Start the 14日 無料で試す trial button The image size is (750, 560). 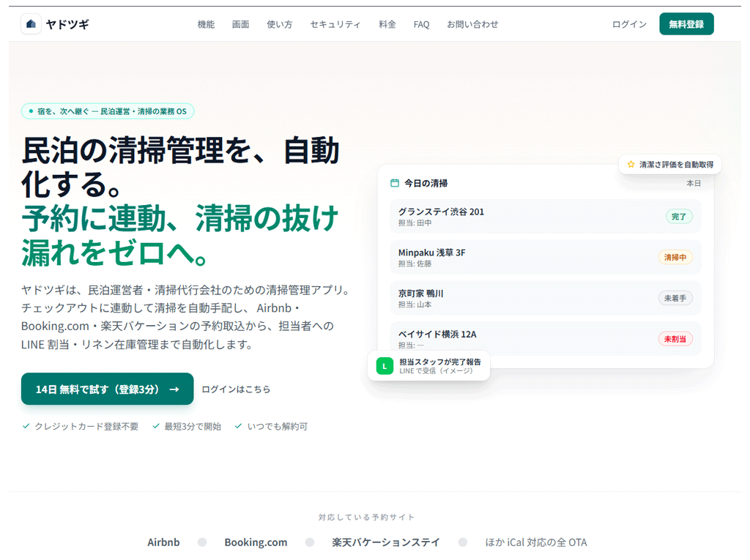(x=107, y=389)
